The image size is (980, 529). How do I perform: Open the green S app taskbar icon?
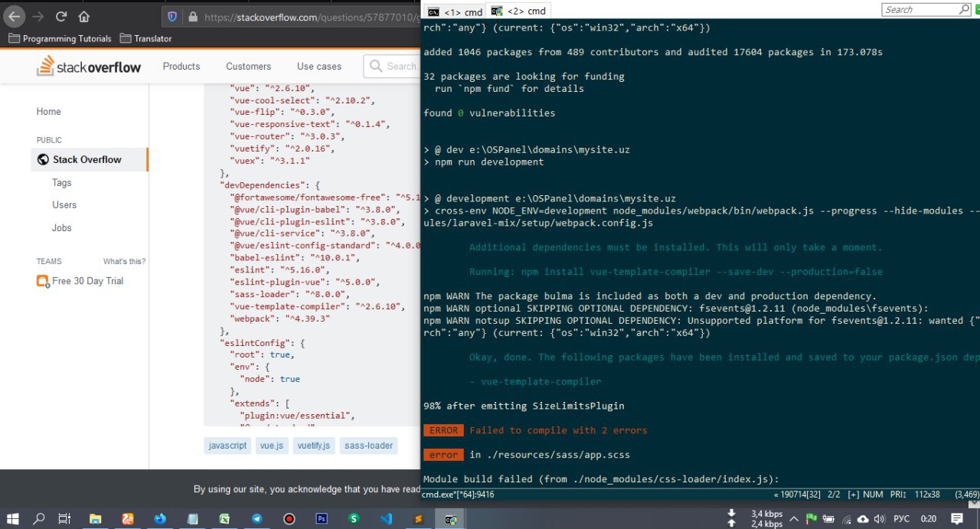click(354, 518)
